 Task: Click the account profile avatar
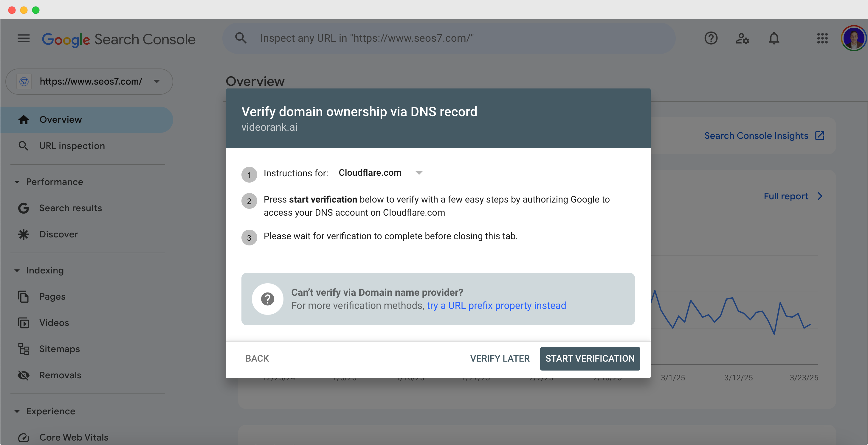pos(854,38)
